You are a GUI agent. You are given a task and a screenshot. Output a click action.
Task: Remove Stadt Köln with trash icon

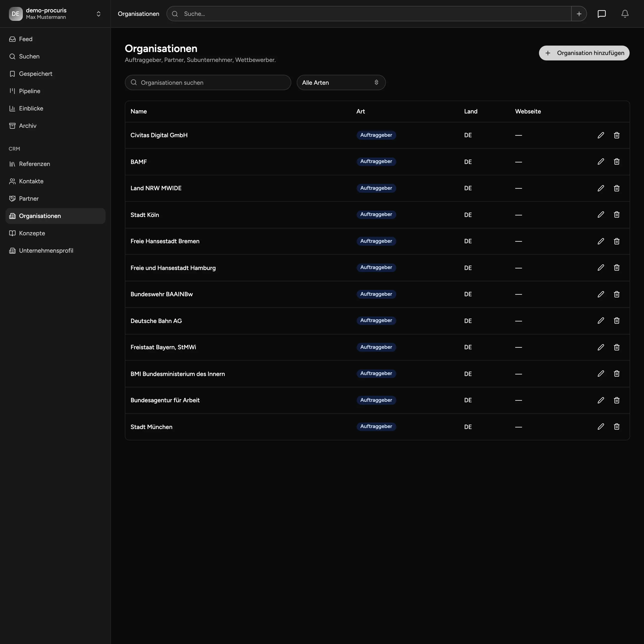[617, 215]
